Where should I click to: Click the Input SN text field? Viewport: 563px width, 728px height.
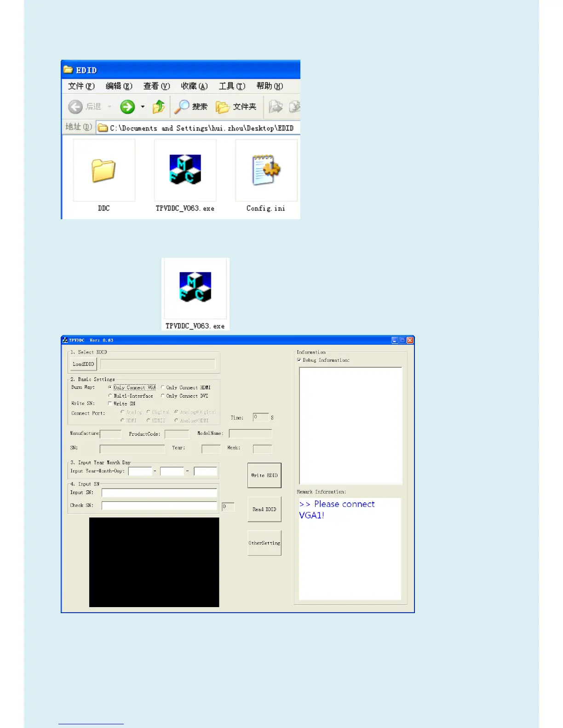pos(159,493)
